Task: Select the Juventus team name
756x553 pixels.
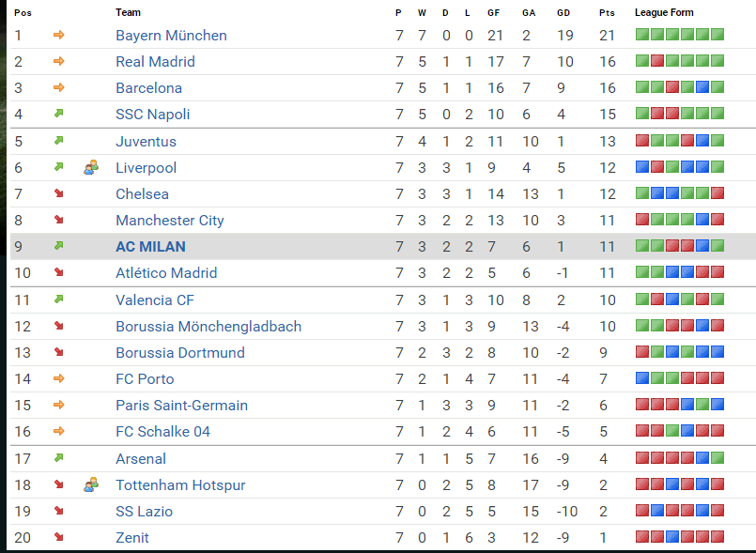Action: pos(146,142)
